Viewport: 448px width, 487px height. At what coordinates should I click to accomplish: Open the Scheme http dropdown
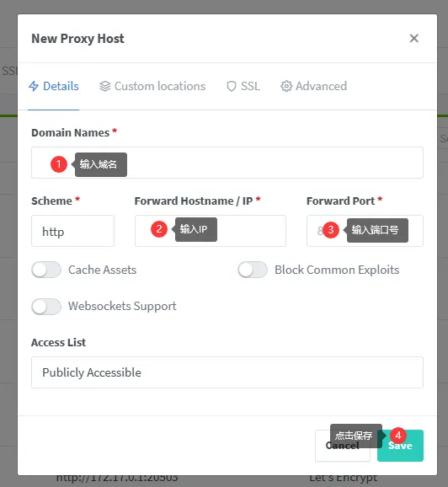72,231
